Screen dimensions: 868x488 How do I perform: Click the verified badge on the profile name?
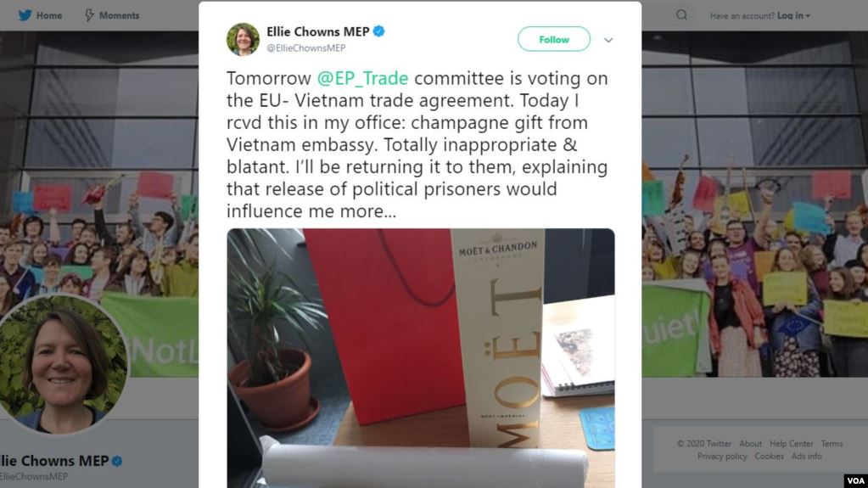point(117,461)
